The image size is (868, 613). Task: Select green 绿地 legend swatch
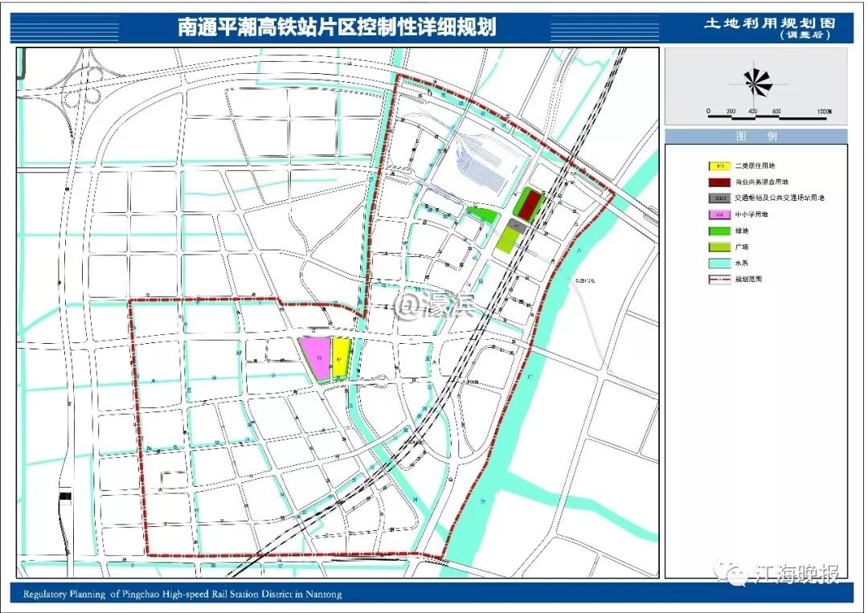click(x=719, y=231)
